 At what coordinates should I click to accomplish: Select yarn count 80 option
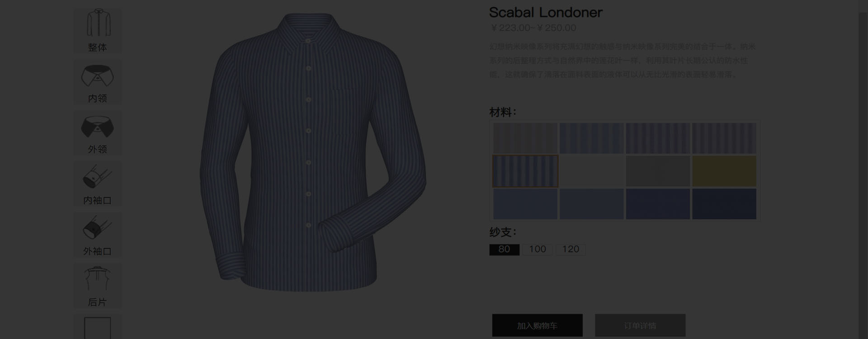(x=504, y=250)
